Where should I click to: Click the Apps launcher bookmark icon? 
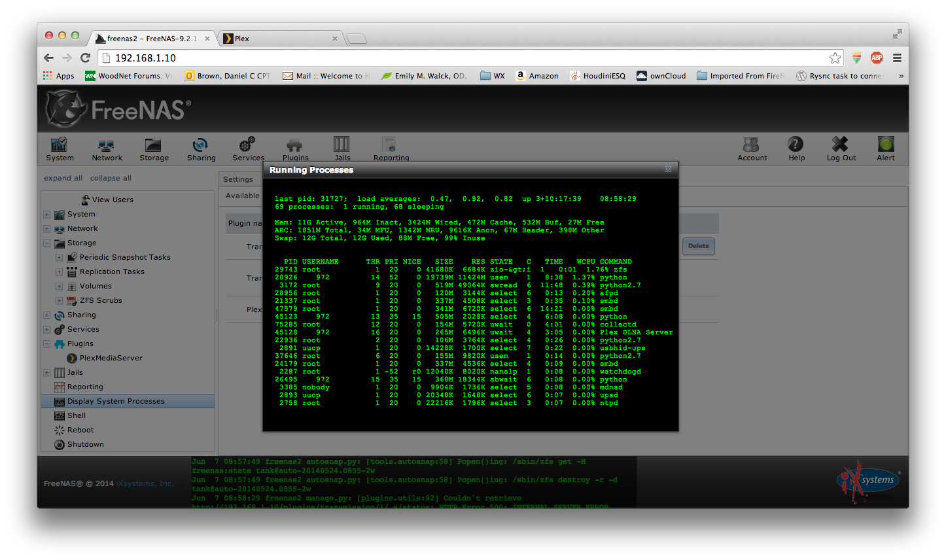tap(59, 76)
